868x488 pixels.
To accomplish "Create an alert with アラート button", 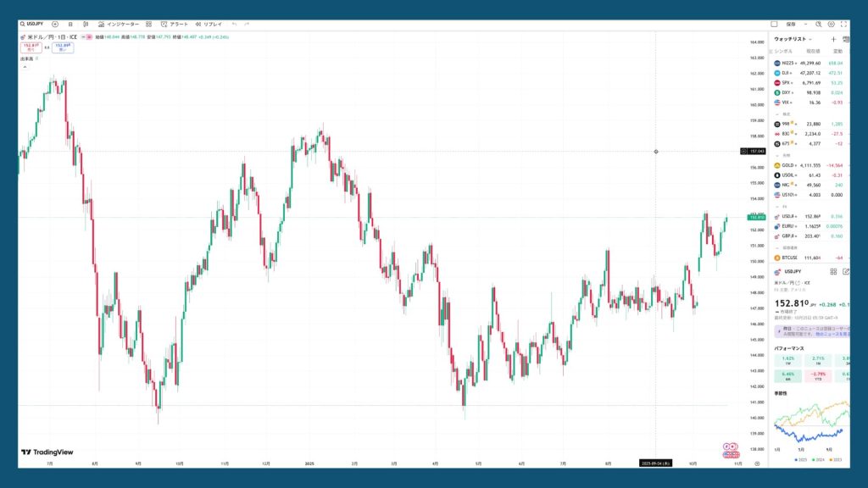I will point(175,25).
